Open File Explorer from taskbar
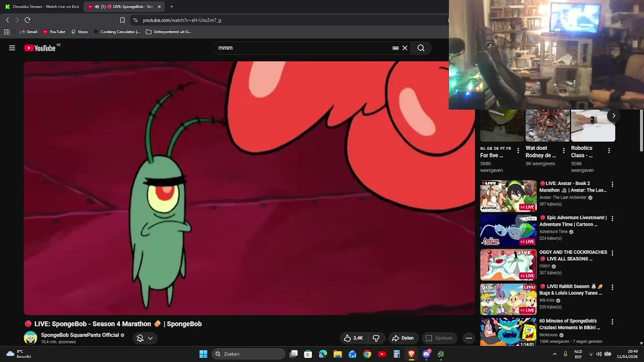 338,354
